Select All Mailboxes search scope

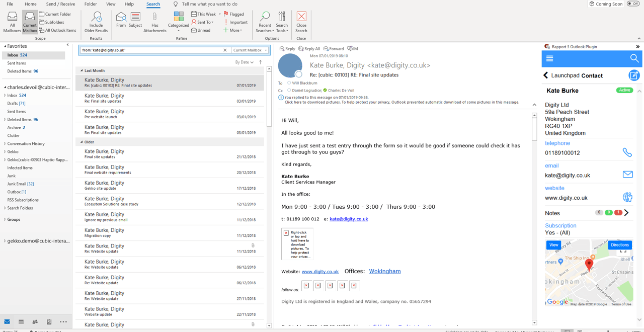12,23
